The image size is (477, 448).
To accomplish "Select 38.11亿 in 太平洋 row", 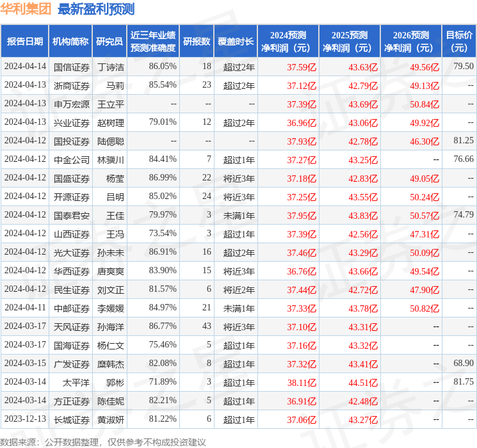I will click(302, 383).
